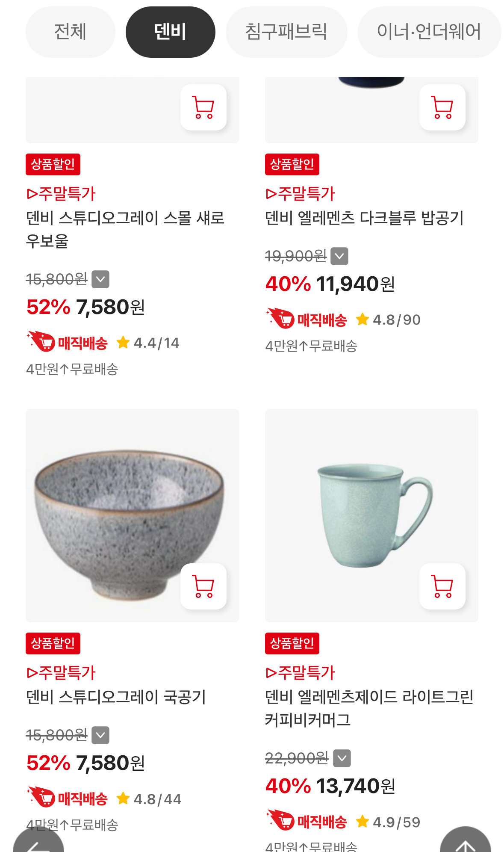The height and width of the screenshot is (852, 504).
Task: Expand price details for Studio Grey soup bowl
Action: coord(101,735)
